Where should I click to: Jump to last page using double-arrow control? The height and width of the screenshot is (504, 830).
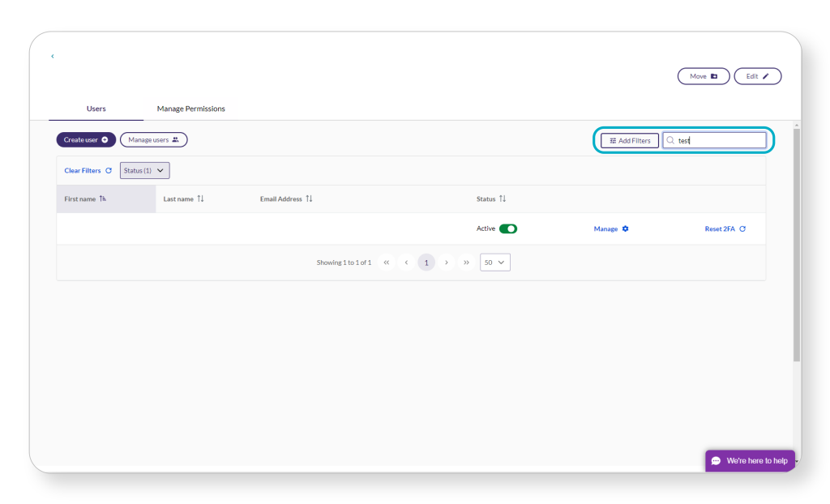[466, 262]
